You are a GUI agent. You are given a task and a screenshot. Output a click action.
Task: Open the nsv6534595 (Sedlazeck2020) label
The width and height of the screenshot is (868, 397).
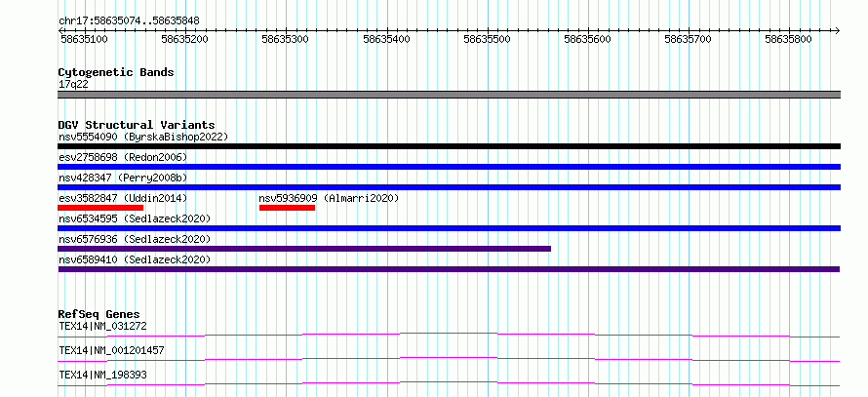[135, 218]
